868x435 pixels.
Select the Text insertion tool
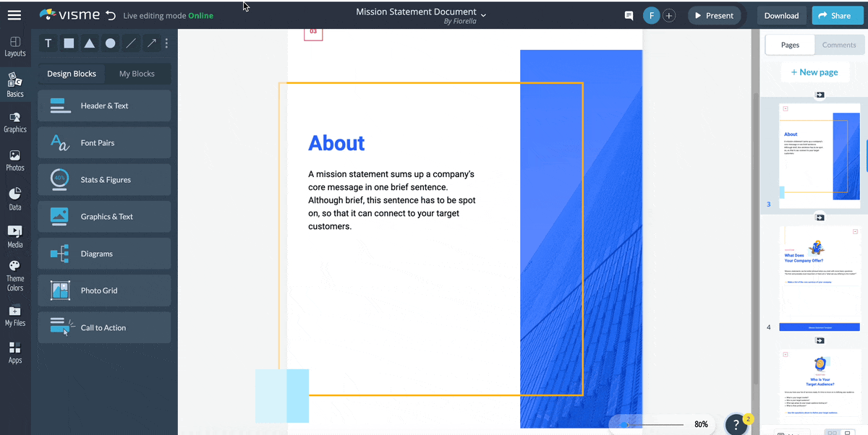pyautogui.click(x=48, y=43)
